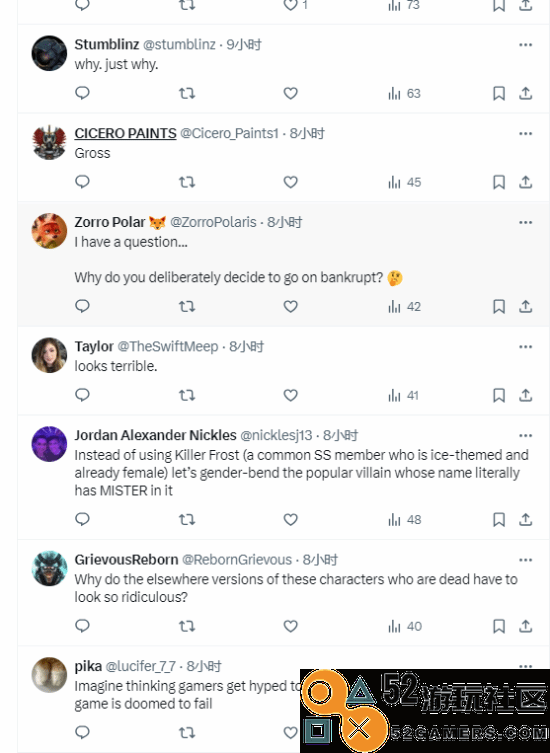Bookmark CICERO PAINTS' tweet

[499, 182]
